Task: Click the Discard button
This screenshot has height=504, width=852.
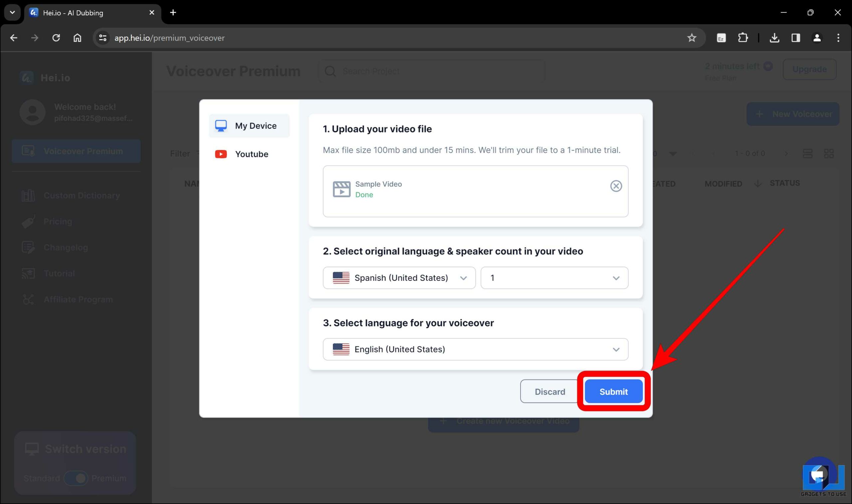Action: coord(549,392)
